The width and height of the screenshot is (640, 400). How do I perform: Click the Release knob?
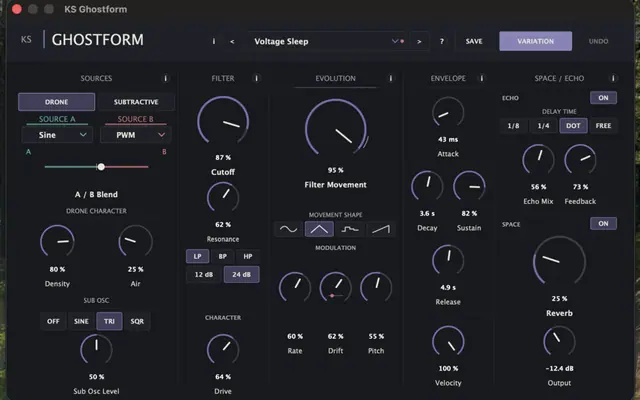(448, 260)
